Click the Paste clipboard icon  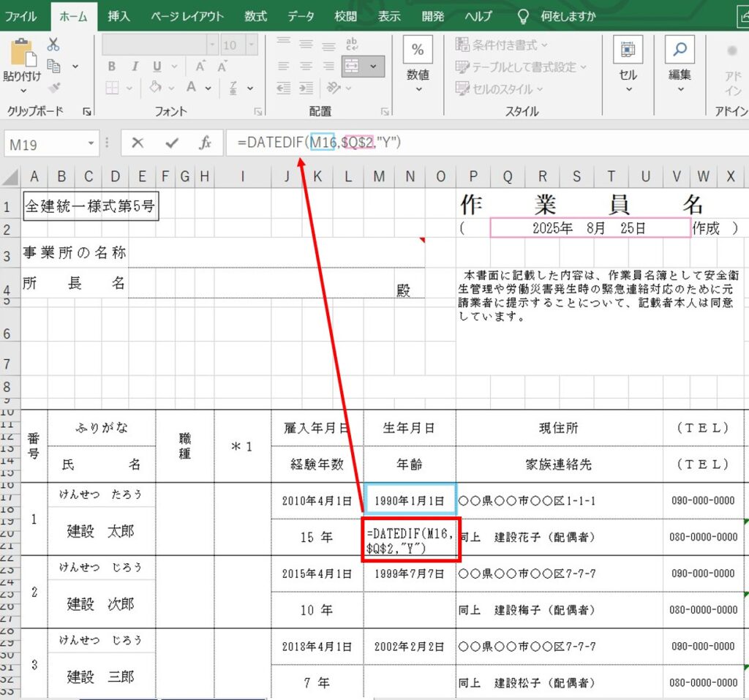pos(22,52)
